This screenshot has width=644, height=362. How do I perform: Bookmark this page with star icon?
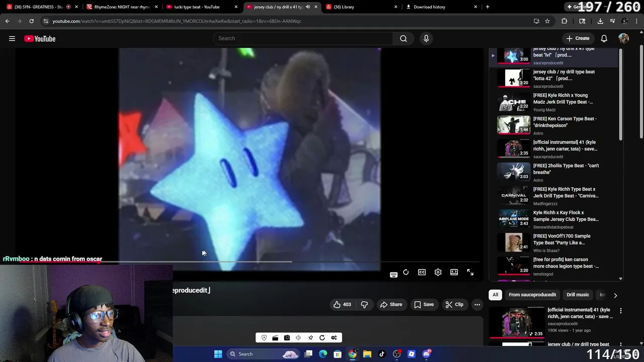point(547,21)
